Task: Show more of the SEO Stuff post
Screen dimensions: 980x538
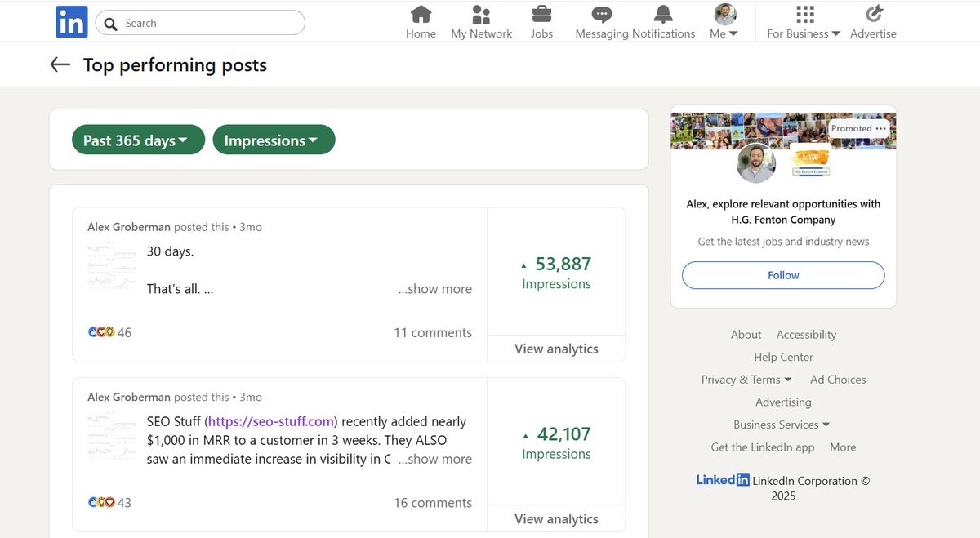Action: tap(434, 459)
